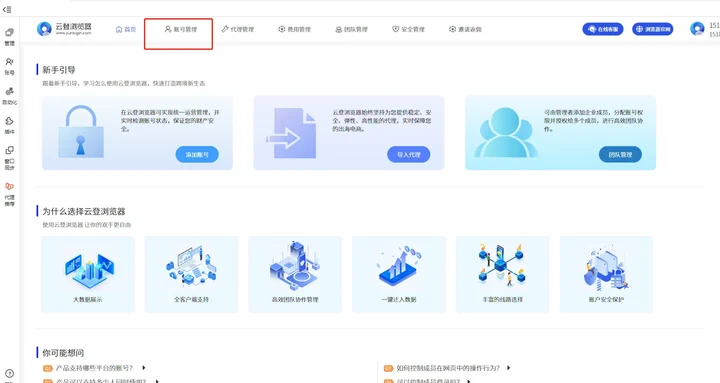This screenshot has width=720, height=383.
Task: Click the file import illustration in second card
Action: (x=292, y=133)
